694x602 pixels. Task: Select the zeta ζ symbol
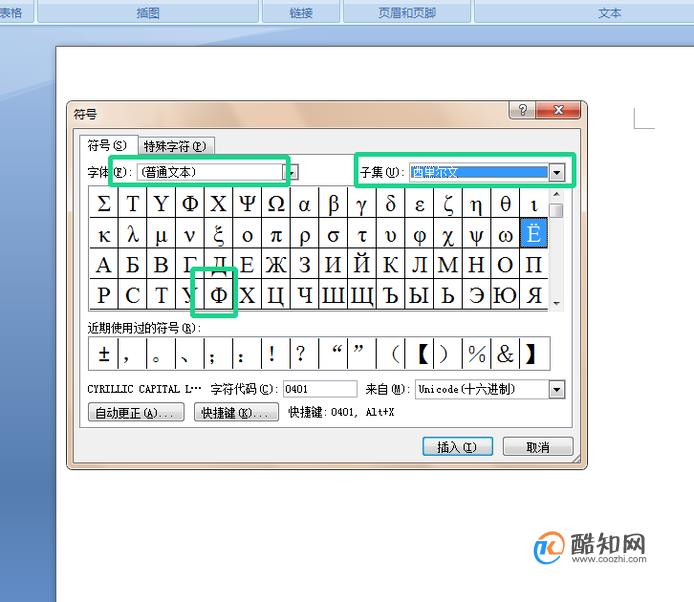[448, 203]
